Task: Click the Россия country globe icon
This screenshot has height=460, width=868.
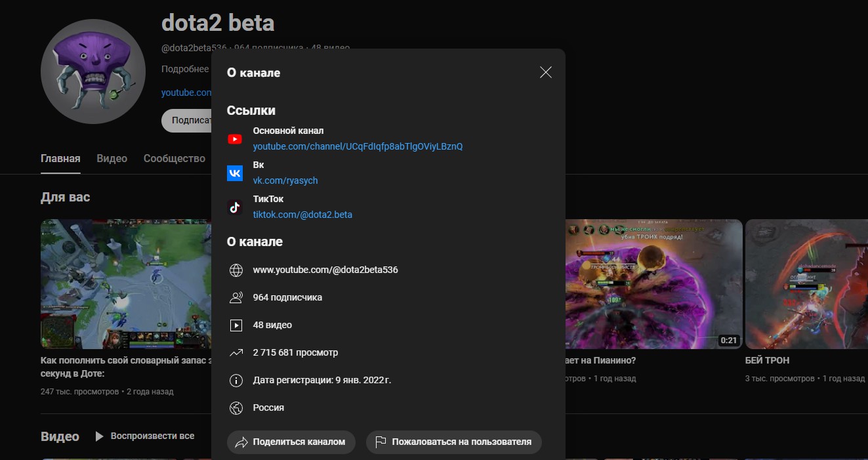Action: click(x=236, y=408)
